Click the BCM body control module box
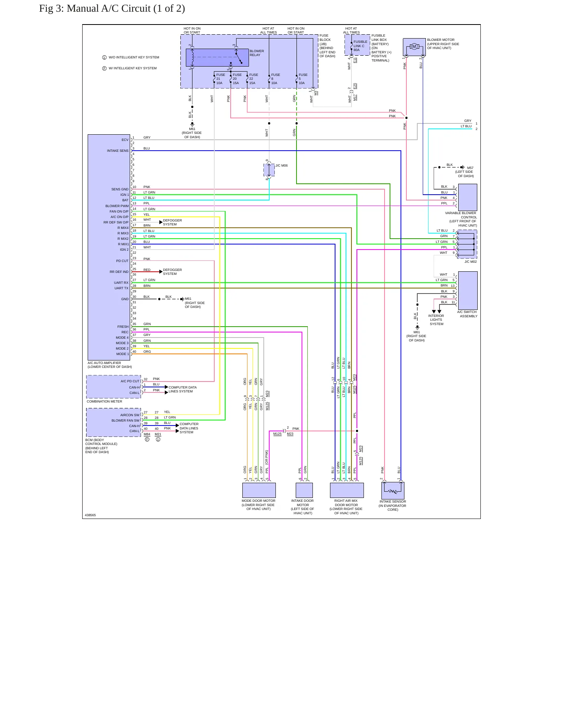Viewport: 563px width, 728px height. point(113,422)
